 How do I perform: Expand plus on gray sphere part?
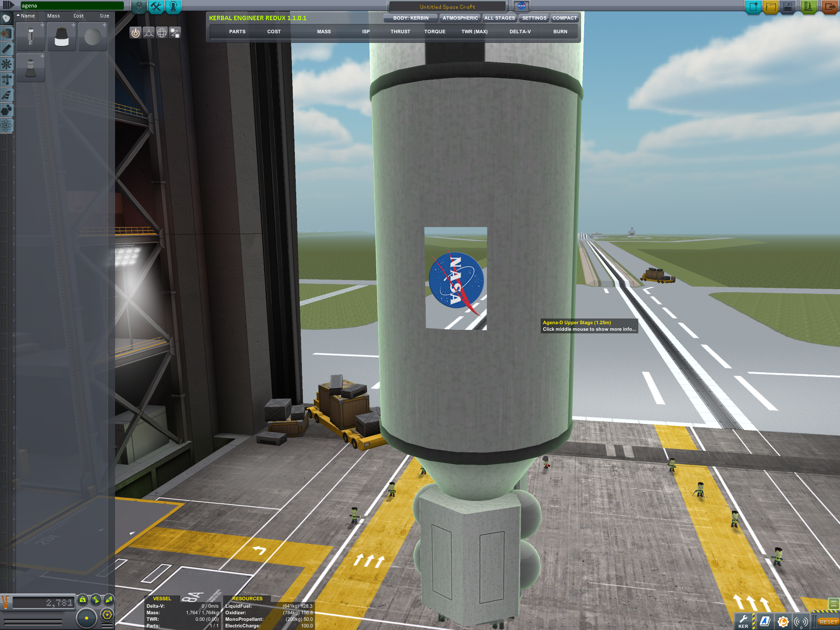tap(105, 25)
